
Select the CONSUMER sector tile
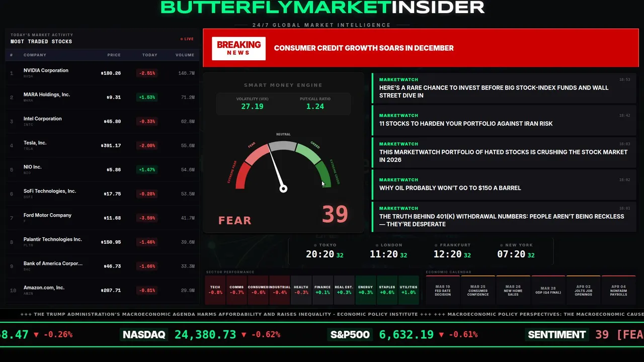(258, 290)
